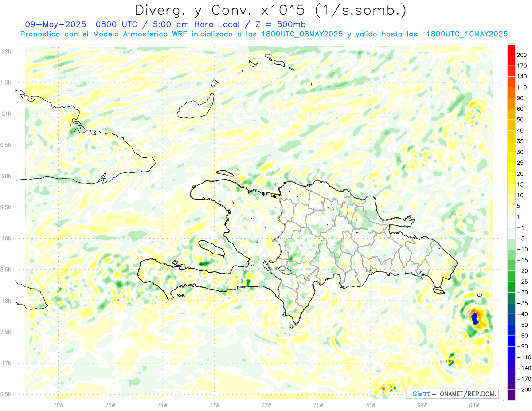Click the '73W' longitude label
Viewport: 532px width, 411px height.
(x=214, y=405)
